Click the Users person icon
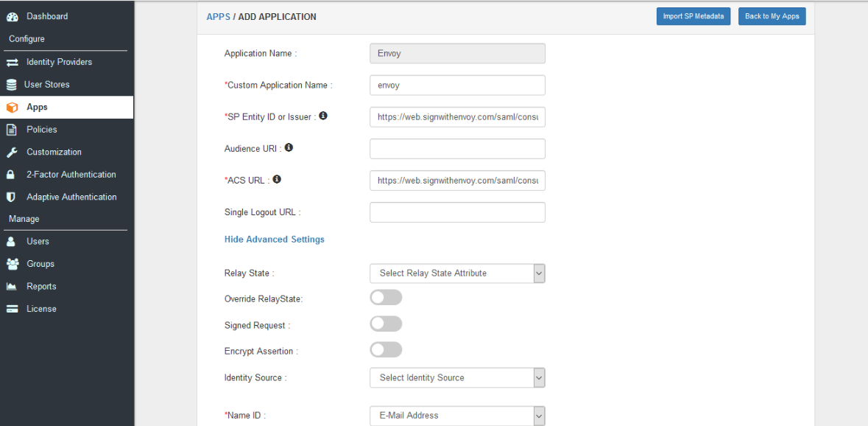The height and width of the screenshot is (426, 868). (x=10, y=242)
